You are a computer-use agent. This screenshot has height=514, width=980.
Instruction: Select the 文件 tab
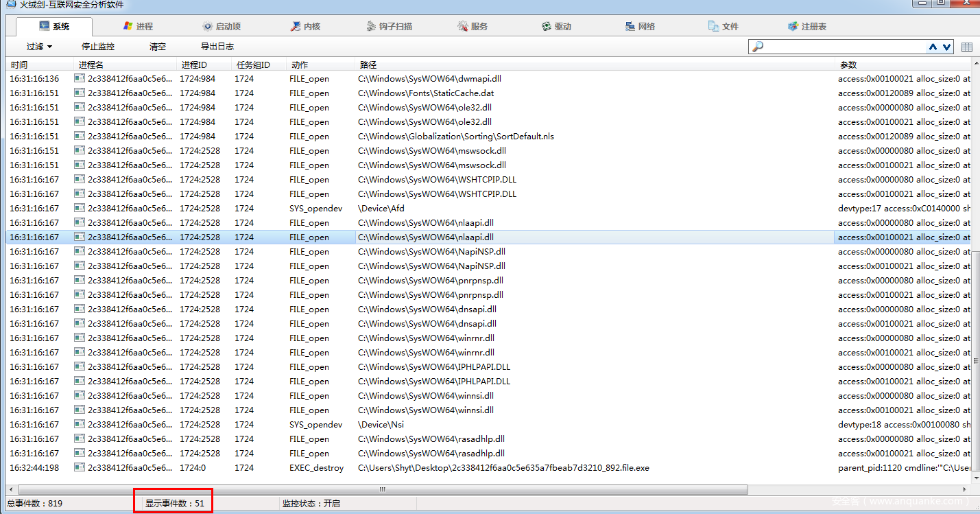coord(723,27)
